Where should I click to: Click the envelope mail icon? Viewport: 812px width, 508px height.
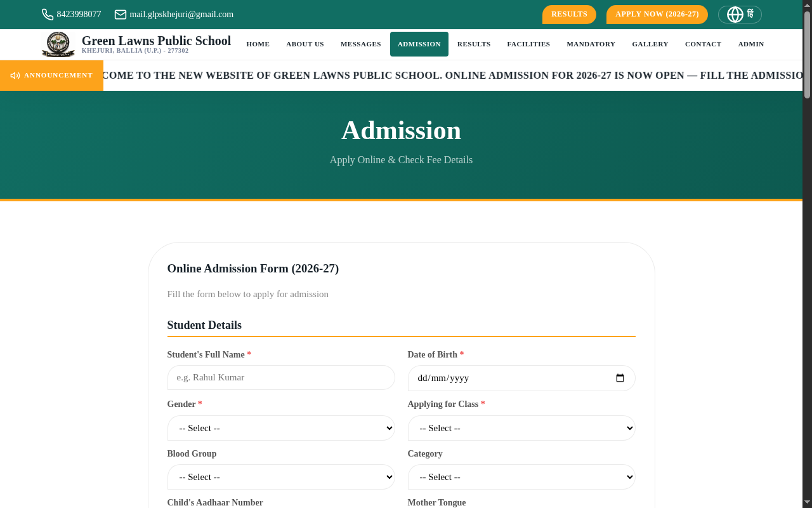tap(121, 15)
